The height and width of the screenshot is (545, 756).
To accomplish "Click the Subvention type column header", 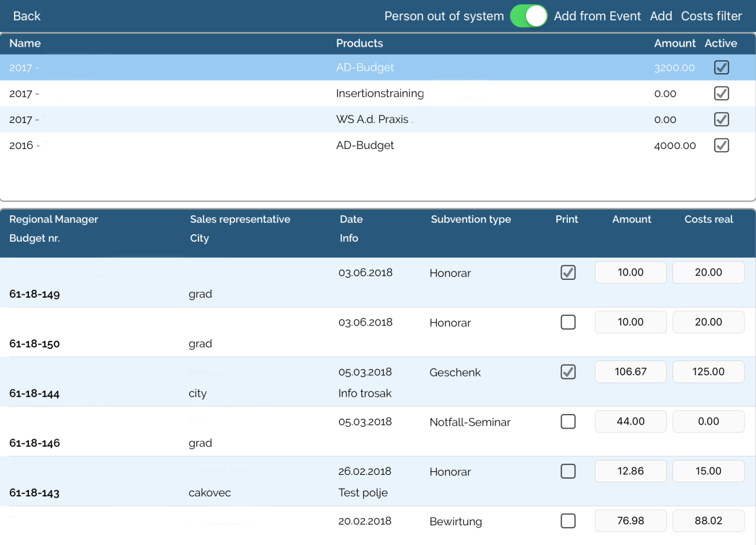I will (x=470, y=220).
